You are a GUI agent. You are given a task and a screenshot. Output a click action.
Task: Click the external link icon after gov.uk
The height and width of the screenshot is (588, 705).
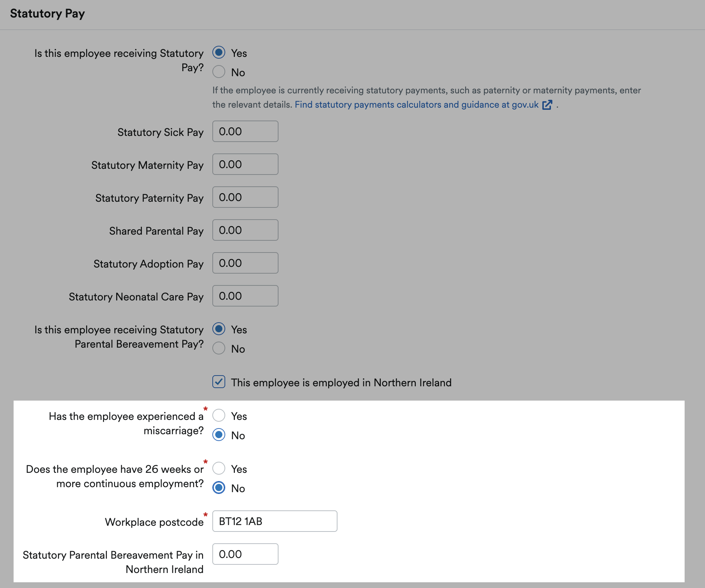[547, 105]
